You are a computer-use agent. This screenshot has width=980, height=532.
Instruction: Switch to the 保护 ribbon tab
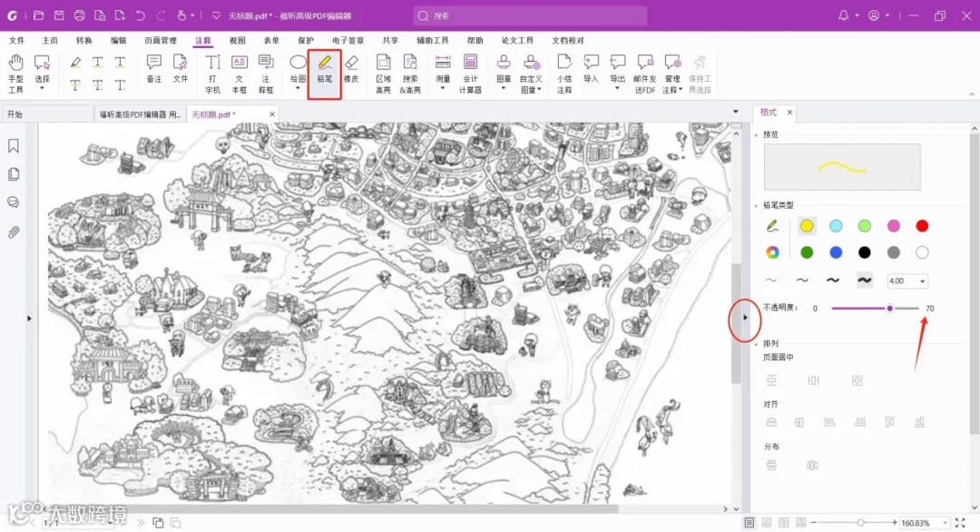306,40
